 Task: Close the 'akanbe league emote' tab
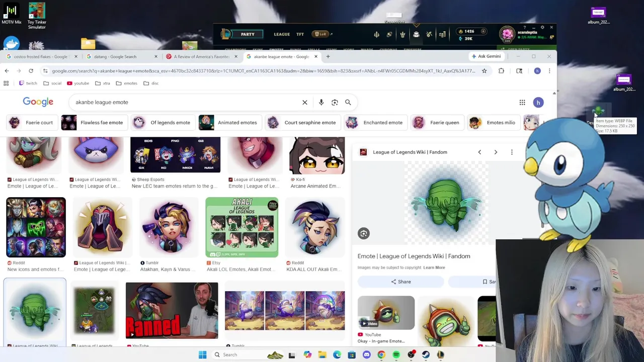pyautogui.click(x=315, y=56)
